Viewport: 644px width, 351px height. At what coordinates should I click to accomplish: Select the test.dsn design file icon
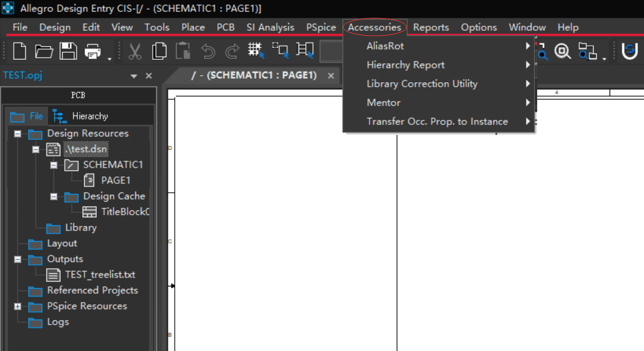[x=53, y=149]
